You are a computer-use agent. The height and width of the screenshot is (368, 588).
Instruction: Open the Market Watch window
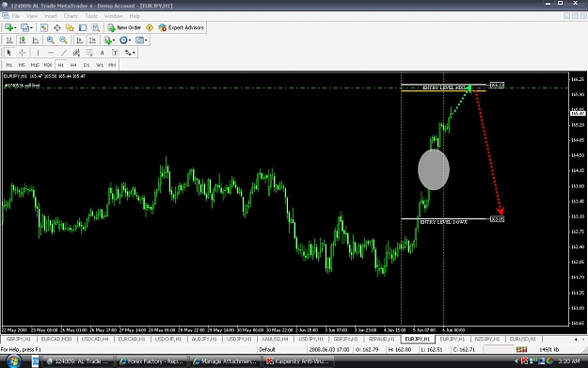[x=44, y=27]
